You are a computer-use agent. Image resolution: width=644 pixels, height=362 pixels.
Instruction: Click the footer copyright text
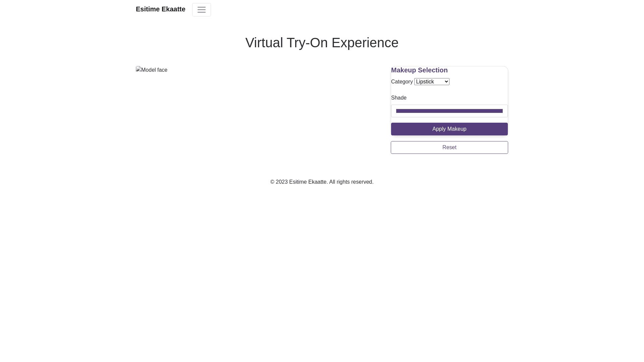[322, 182]
